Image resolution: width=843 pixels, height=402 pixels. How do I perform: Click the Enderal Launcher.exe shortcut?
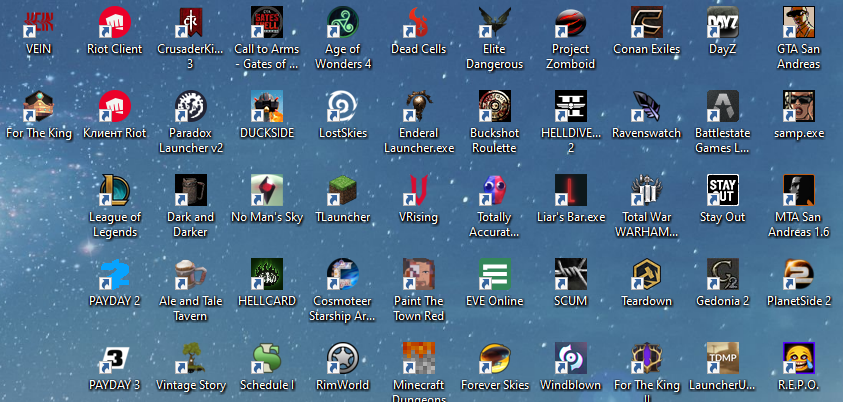(419, 106)
